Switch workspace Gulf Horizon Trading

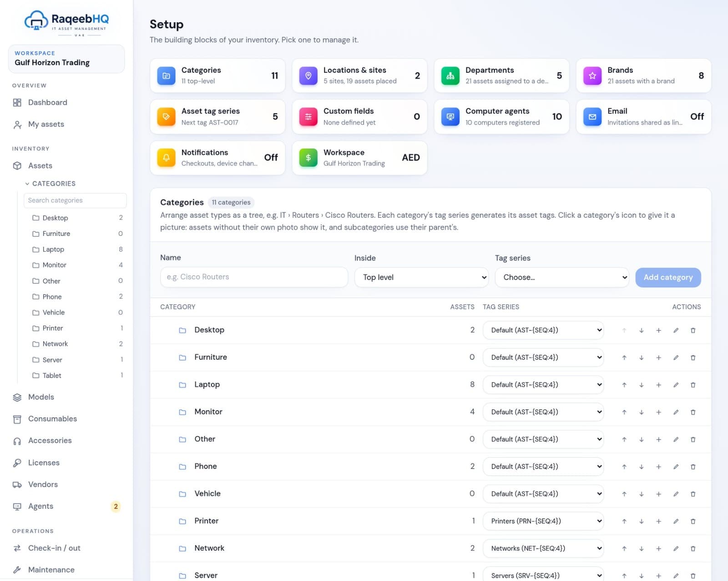tap(66, 59)
